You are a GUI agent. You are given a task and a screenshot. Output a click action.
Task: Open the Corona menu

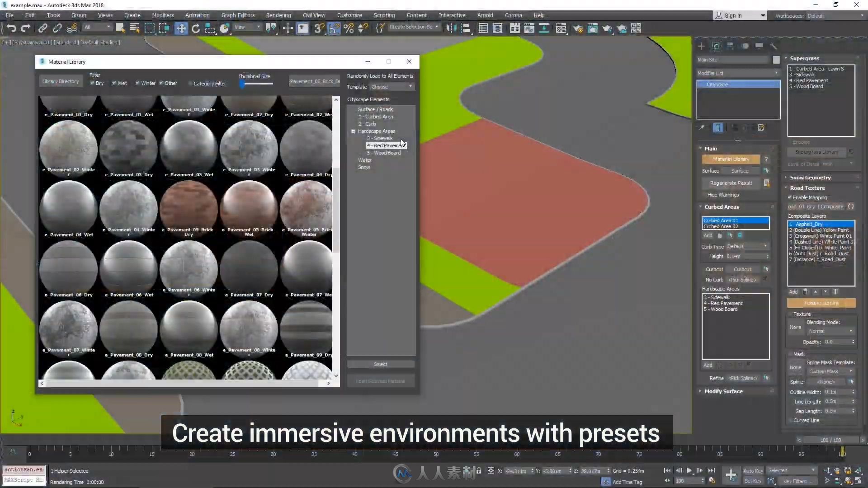pyautogui.click(x=513, y=15)
